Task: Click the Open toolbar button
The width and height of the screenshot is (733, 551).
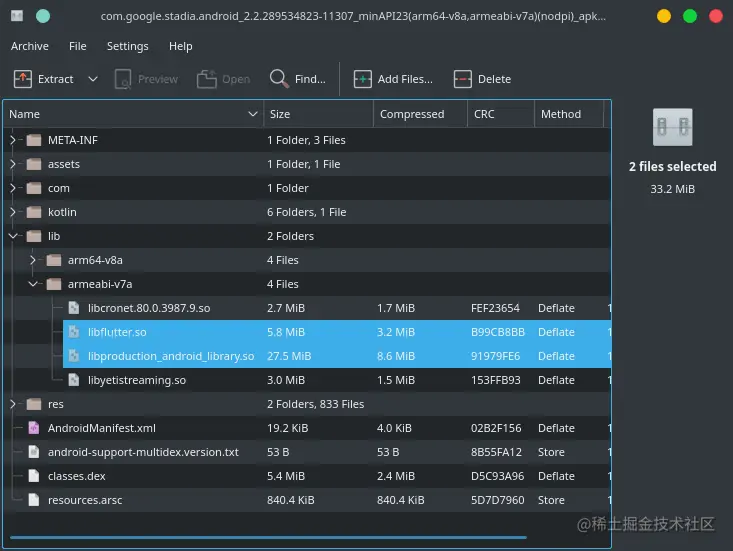Action: 223,79
